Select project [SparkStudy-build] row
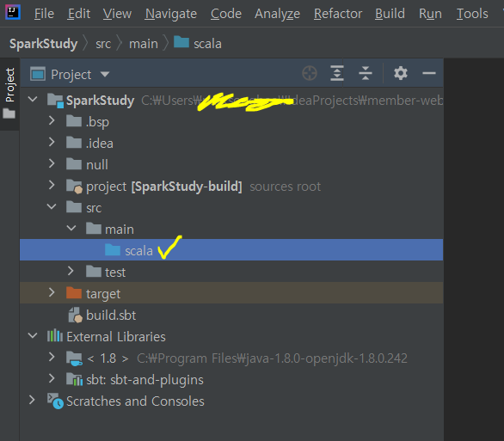Screen dimensions: 504x441 pyautogui.click(x=231, y=187)
